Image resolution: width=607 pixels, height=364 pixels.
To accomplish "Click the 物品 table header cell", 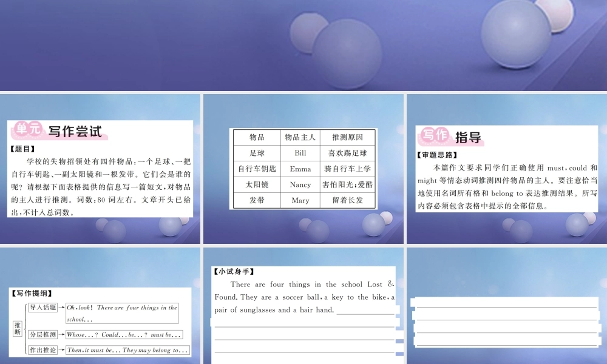I will pos(257,137).
